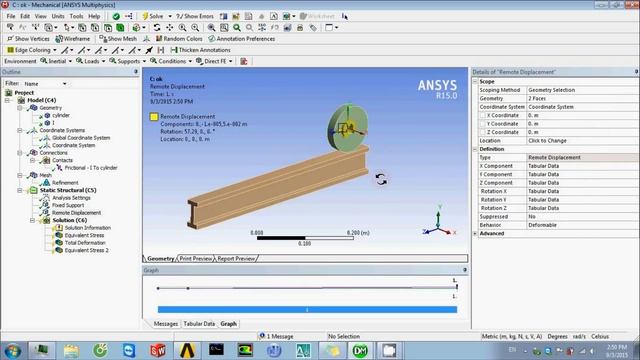Click the Windows Start button
The width and height of the screenshot is (640, 360).
pyautogui.click(x=13, y=351)
